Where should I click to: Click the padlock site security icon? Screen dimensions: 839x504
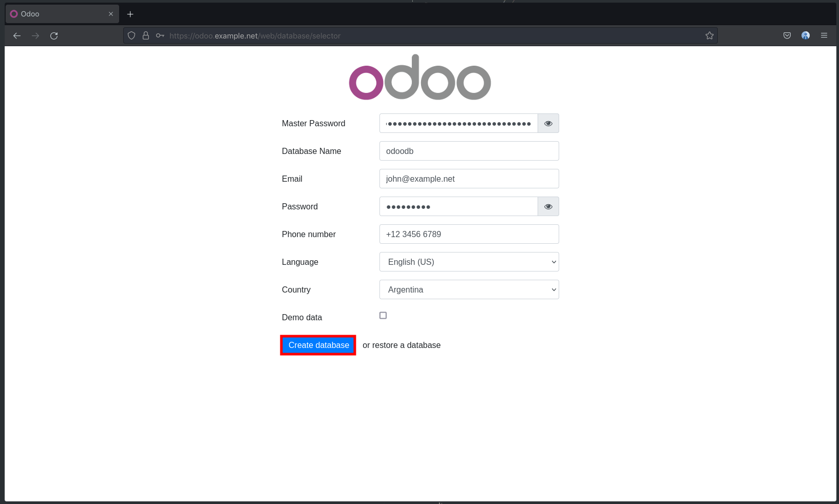coord(146,36)
